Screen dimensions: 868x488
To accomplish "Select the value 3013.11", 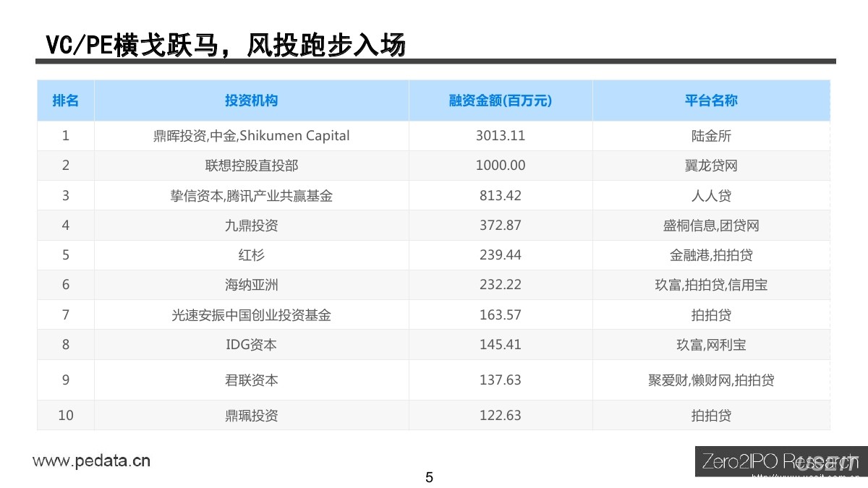I will pos(501,136).
